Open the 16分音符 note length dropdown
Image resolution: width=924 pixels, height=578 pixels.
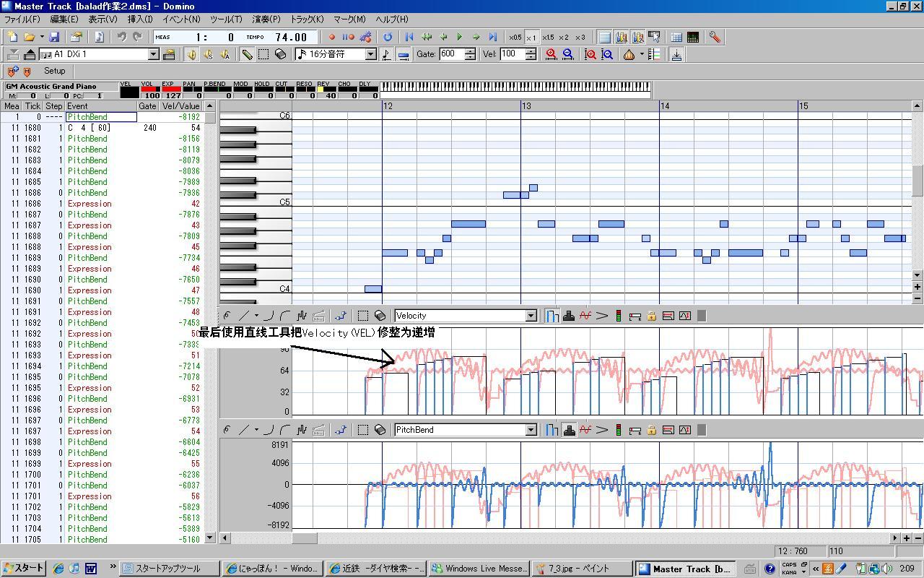pos(371,54)
